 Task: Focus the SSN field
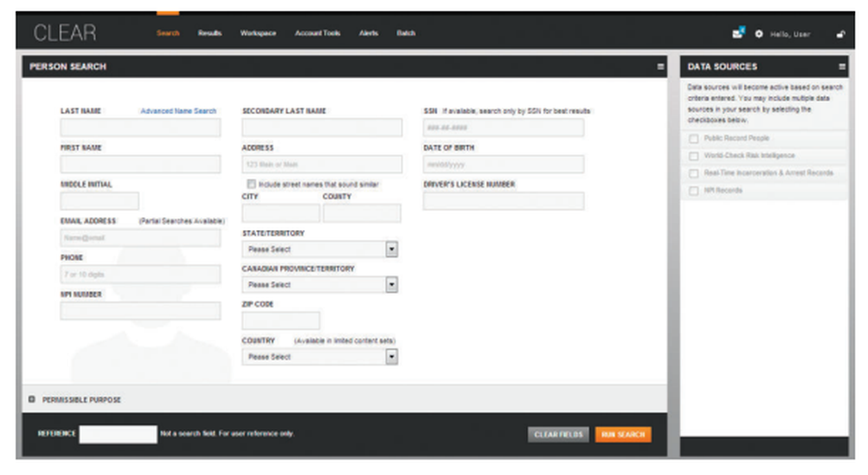pos(503,128)
